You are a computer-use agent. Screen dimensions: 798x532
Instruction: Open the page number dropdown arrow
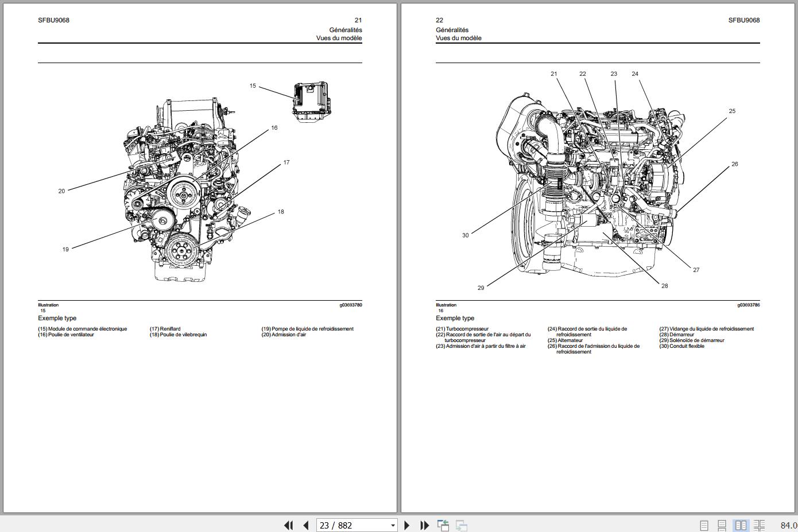pos(393,525)
